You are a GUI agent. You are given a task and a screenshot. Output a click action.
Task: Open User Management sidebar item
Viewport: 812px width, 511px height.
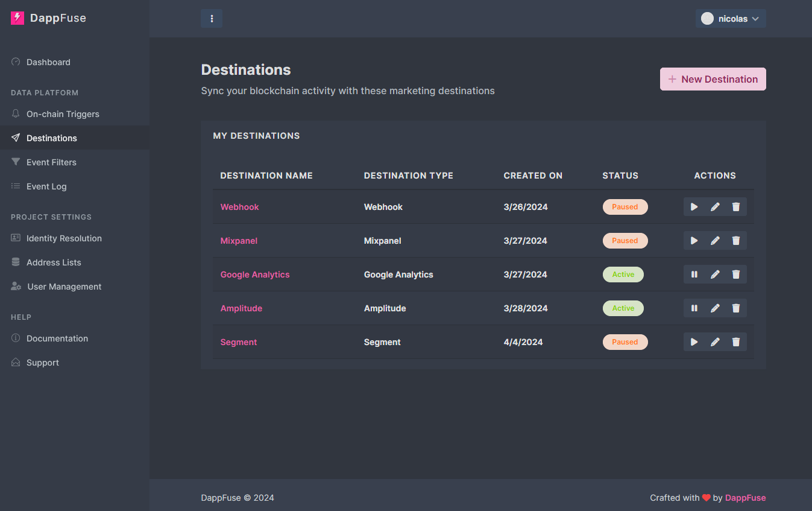click(75, 287)
